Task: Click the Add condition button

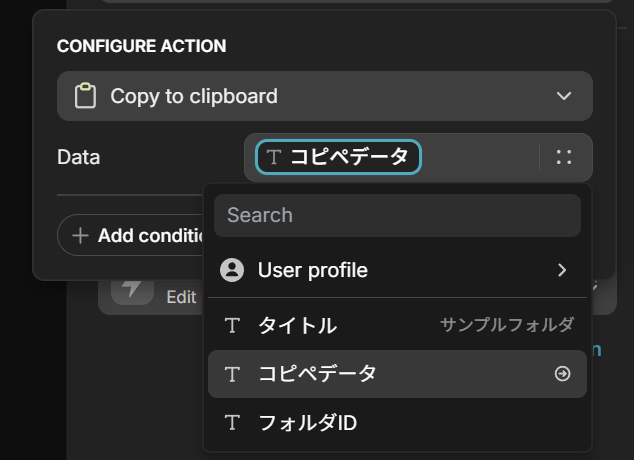Action: click(130, 235)
